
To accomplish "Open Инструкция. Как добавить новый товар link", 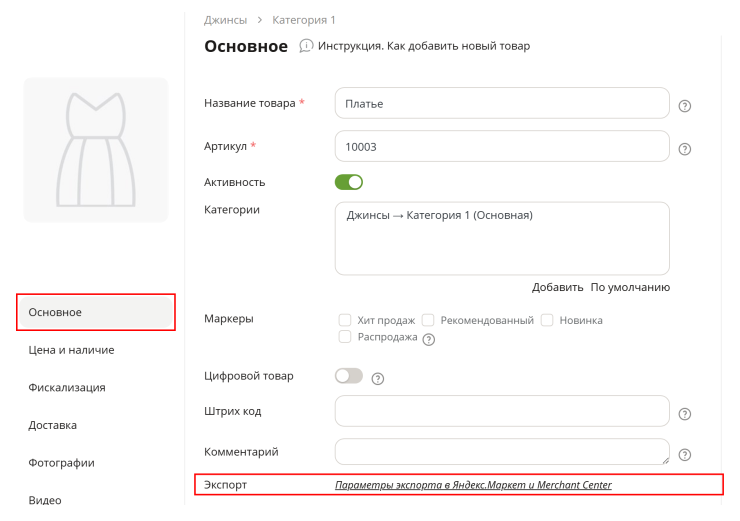I will [x=424, y=46].
